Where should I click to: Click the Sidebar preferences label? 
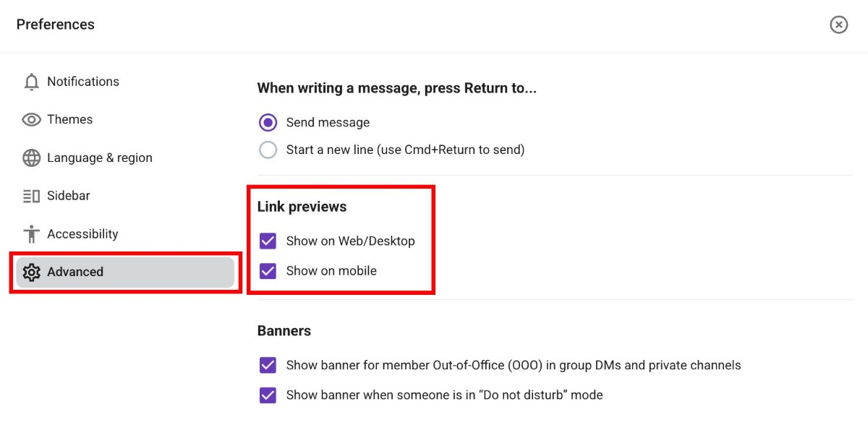(69, 196)
